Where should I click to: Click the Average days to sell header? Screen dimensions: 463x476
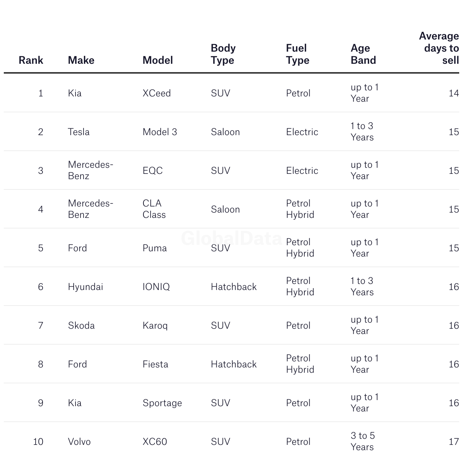click(439, 48)
